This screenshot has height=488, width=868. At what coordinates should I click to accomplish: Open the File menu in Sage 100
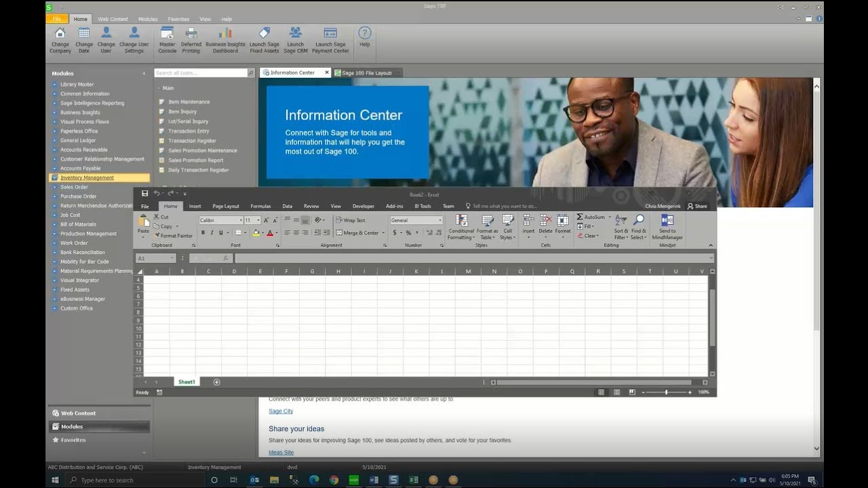(x=57, y=19)
